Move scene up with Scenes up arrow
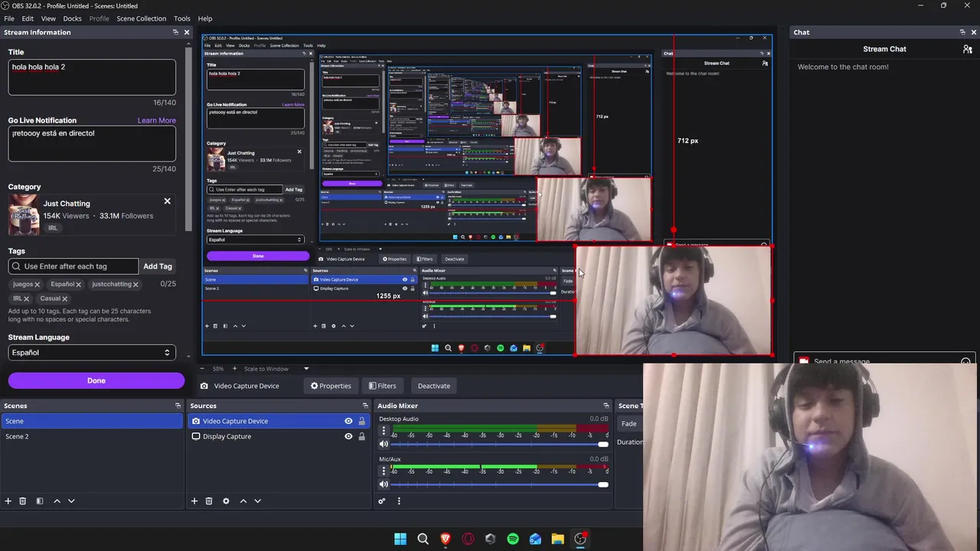 (57, 501)
